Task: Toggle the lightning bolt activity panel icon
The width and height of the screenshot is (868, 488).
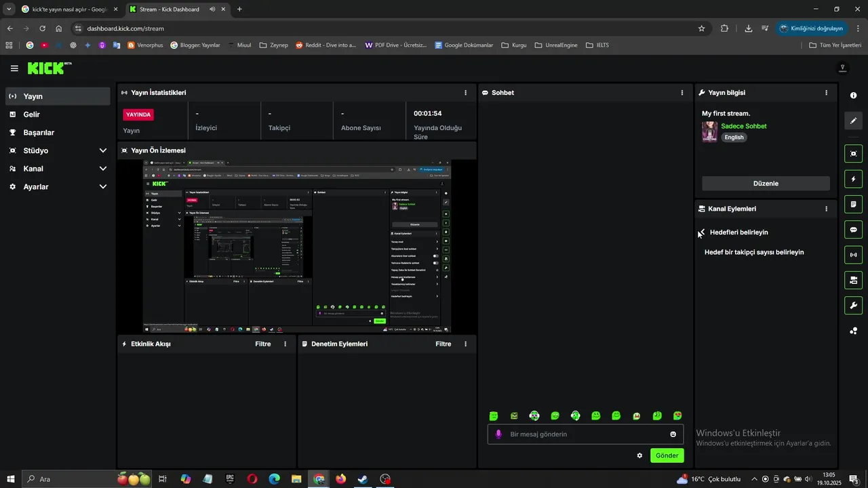Action: (x=854, y=179)
